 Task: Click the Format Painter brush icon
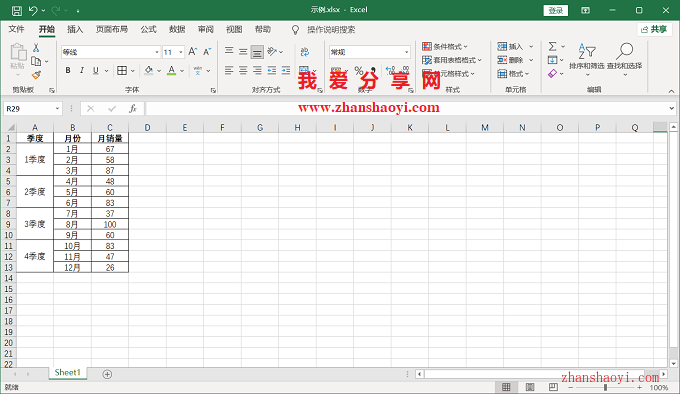tap(36, 75)
